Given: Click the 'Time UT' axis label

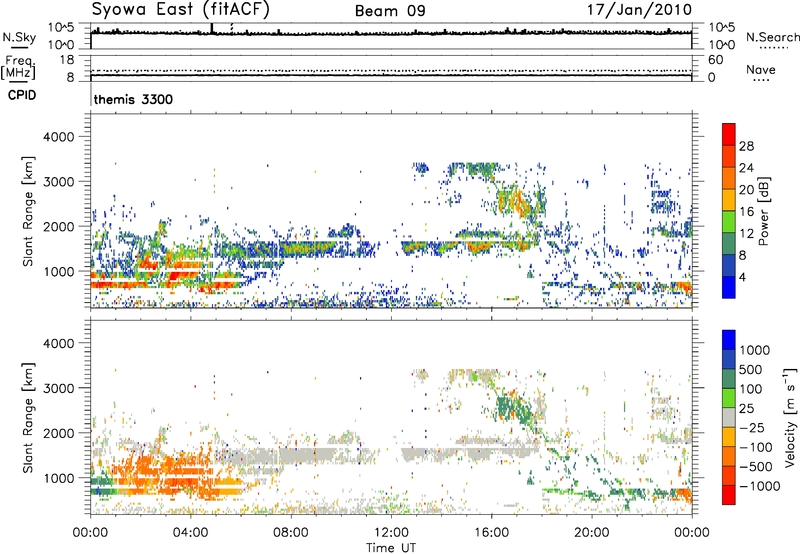Looking at the screenshot, I should pyautogui.click(x=391, y=548).
